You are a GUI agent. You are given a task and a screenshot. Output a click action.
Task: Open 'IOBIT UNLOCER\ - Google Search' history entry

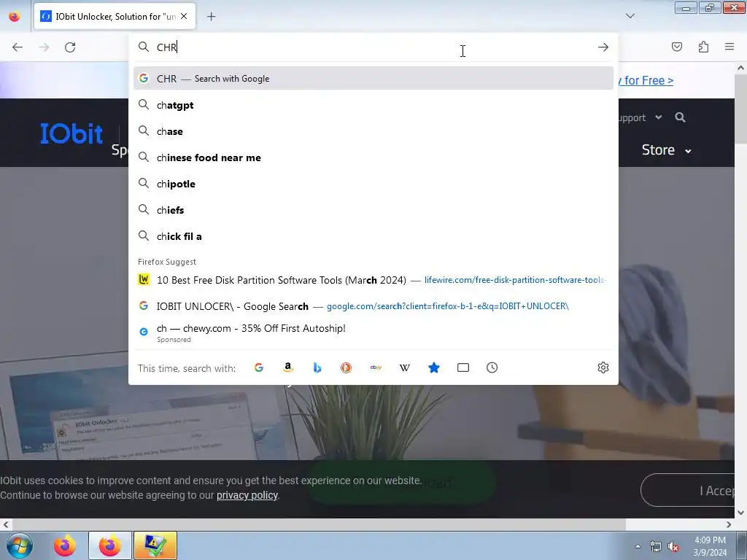click(x=373, y=306)
